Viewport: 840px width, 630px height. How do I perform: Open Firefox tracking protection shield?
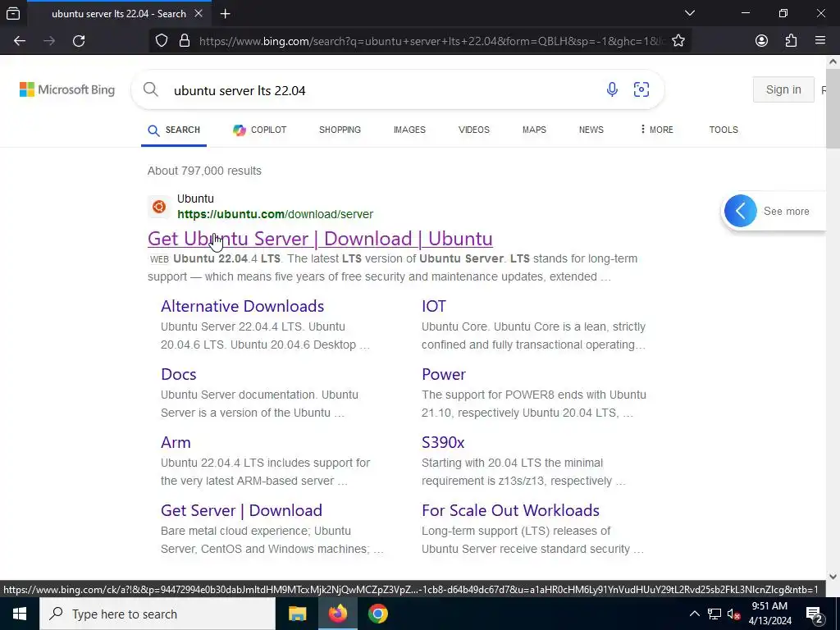(162, 41)
